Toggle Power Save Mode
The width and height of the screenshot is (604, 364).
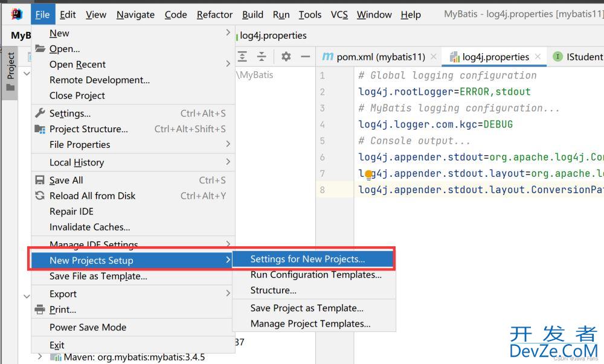tap(132, 327)
